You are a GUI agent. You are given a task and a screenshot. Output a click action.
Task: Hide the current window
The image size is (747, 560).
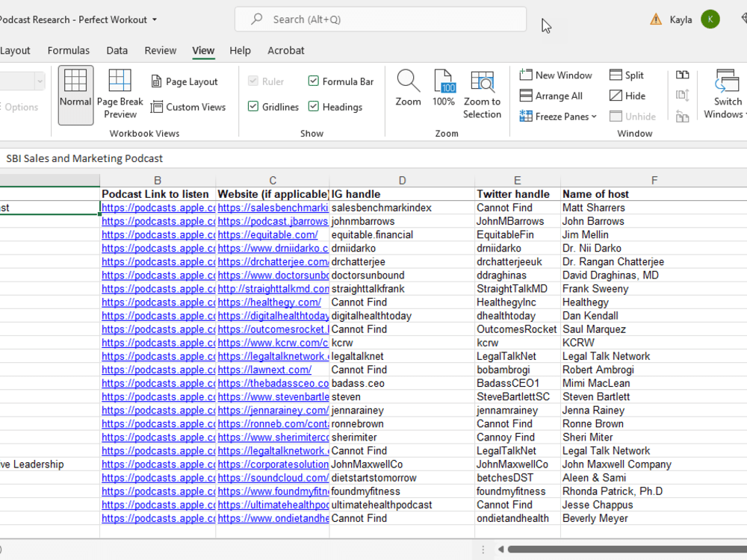pos(627,96)
